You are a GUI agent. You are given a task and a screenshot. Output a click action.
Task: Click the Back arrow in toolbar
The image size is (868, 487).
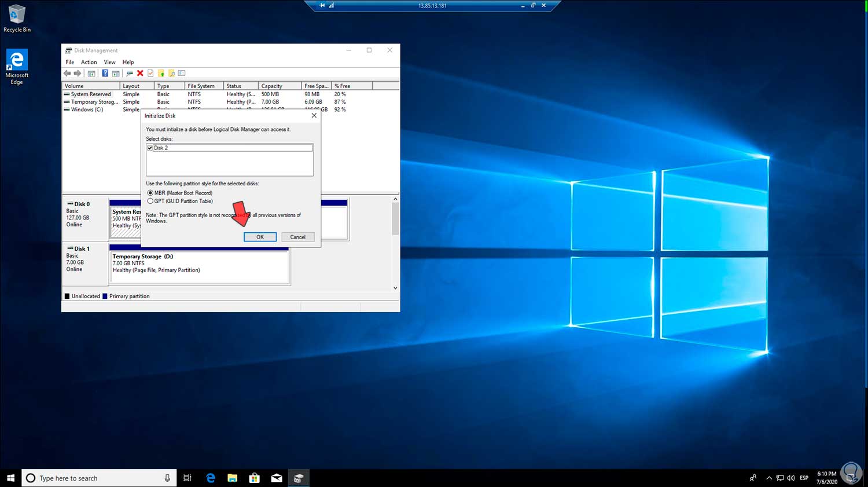coord(67,74)
